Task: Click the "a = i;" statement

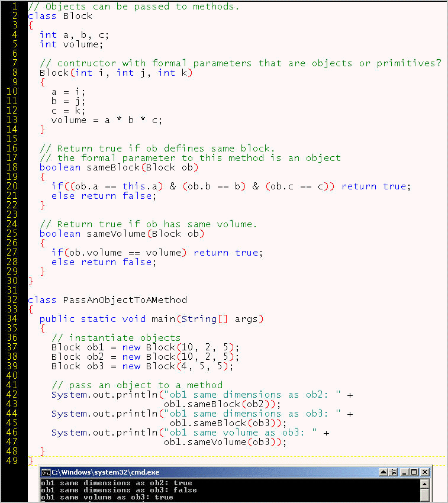Action: click(69, 92)
